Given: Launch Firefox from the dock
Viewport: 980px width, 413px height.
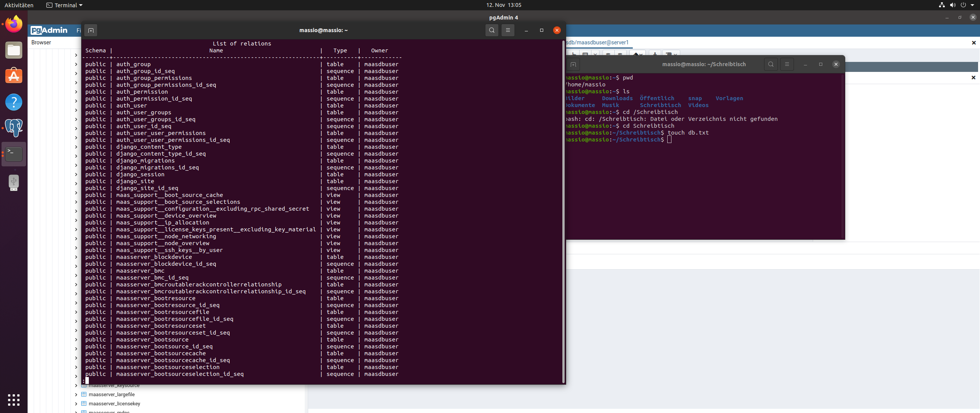Looking at the screenshot, I should (14, 24).
